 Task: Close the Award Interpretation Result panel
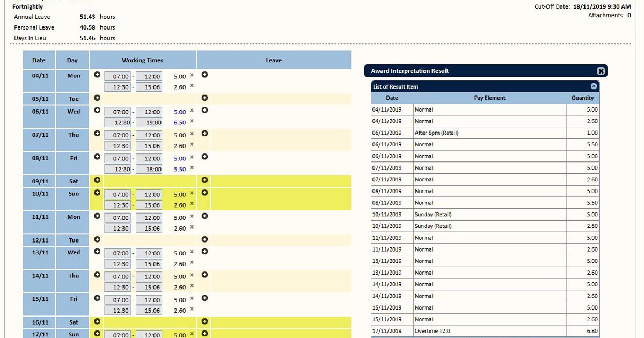[601, 70]
